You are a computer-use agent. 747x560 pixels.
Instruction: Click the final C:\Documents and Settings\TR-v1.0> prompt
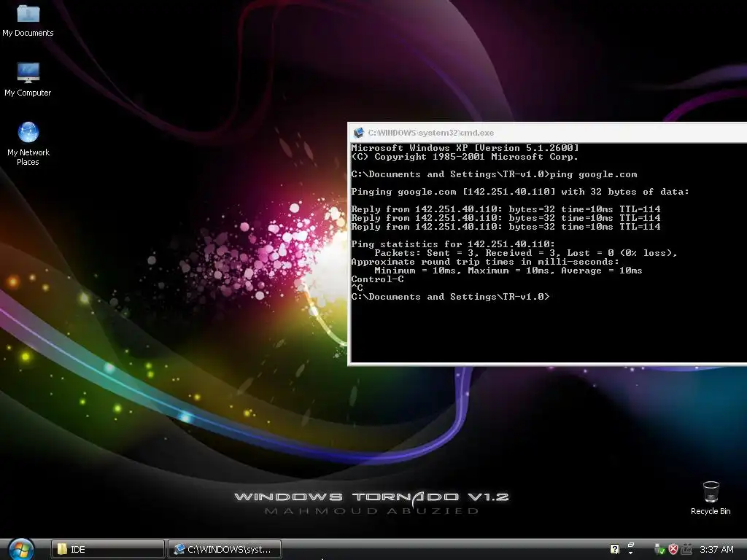[450, 297]
